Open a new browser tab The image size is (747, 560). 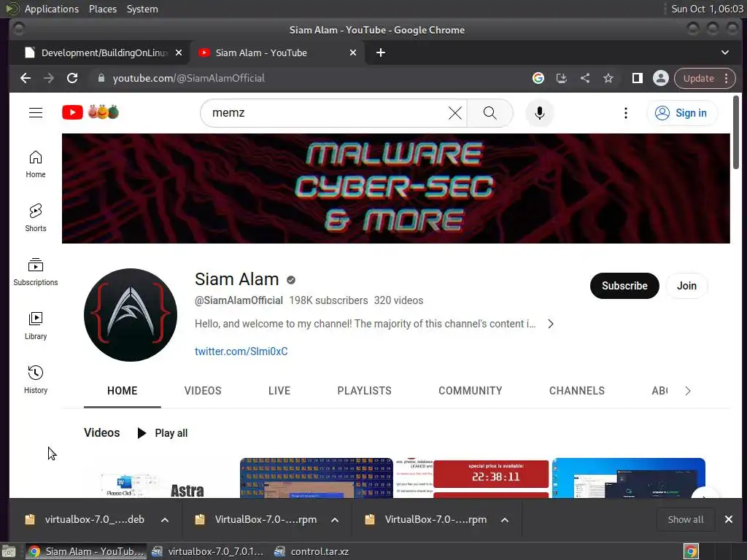381,52
